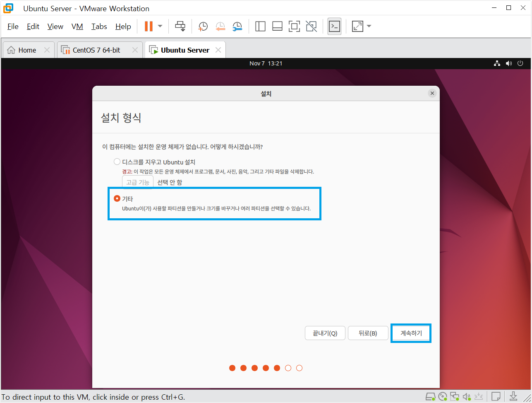Open the power icon in the Ubuntu top bar

tap(520, 63)
